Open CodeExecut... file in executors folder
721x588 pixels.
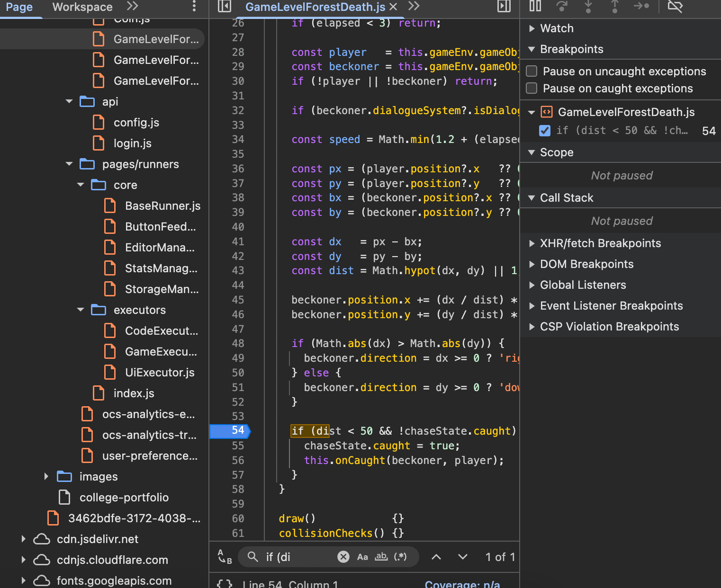tap(162, 330)
